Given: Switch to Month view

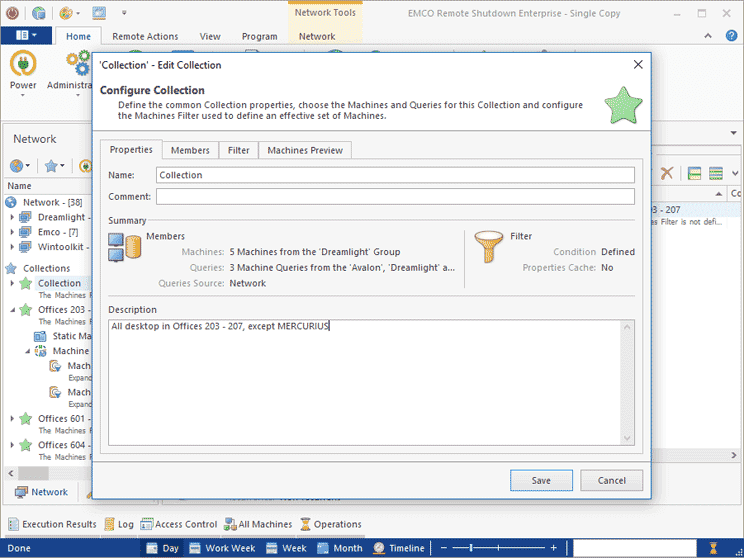Looking at the screenshot, I should [340, 548].
